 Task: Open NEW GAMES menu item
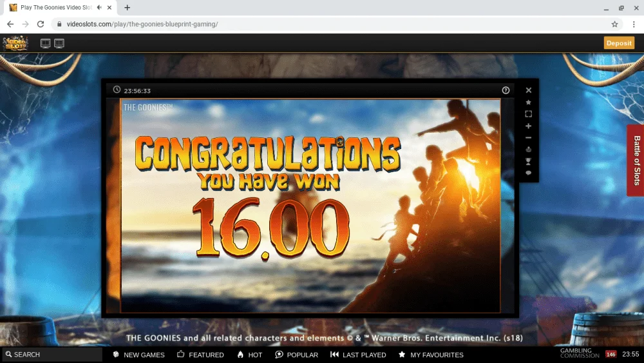click(139, 355)
